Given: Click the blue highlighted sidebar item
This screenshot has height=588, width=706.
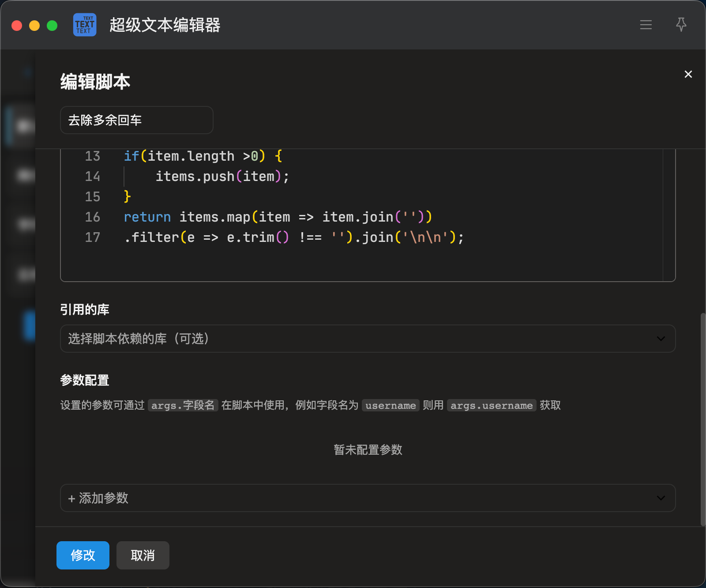Looking at the screenshot, I should coord(30,326).
